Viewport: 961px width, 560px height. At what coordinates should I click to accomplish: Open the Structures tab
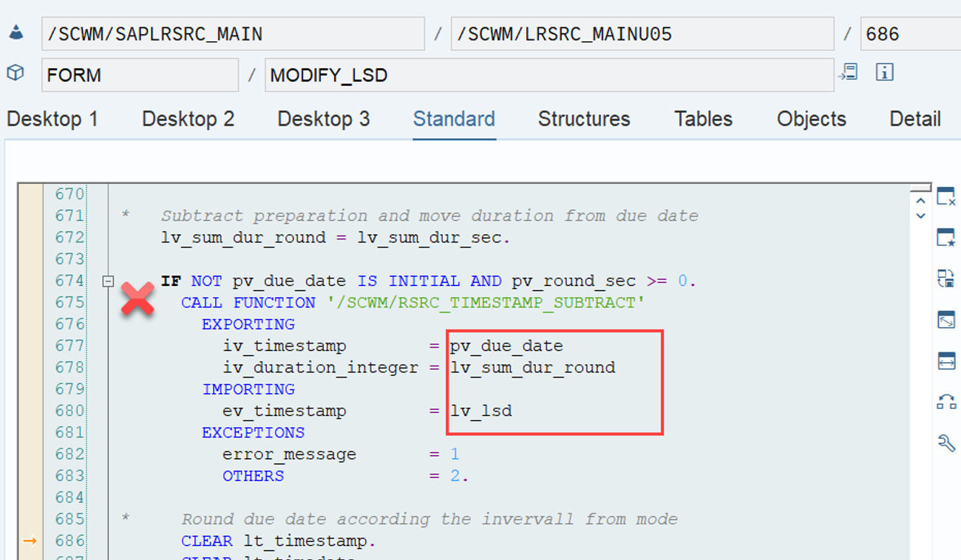(x=584, y=119)
